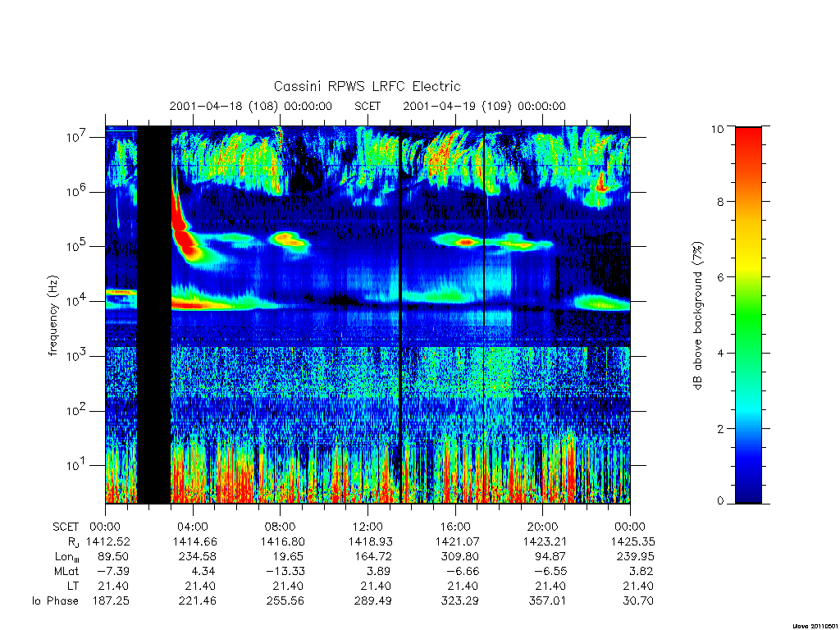Click the Io Phase value 30.70
The width and height of the screenshot is (840, 630).
pos(638,601)
